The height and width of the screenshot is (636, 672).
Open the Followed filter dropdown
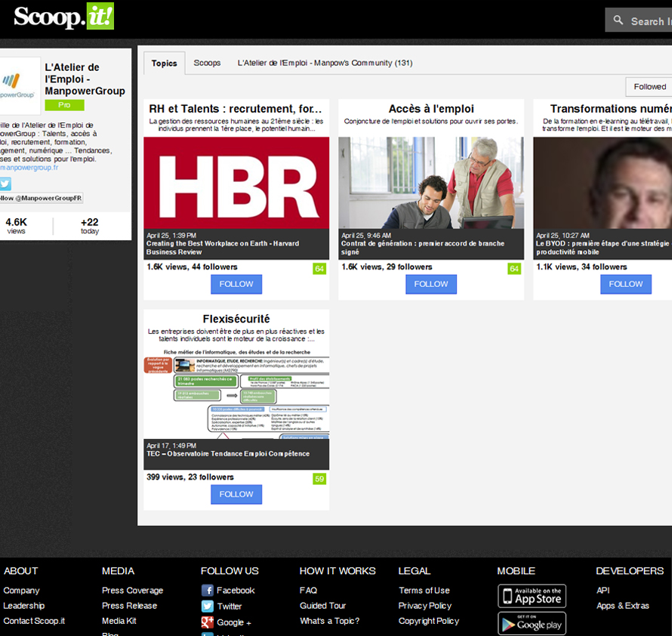point(649,87)
